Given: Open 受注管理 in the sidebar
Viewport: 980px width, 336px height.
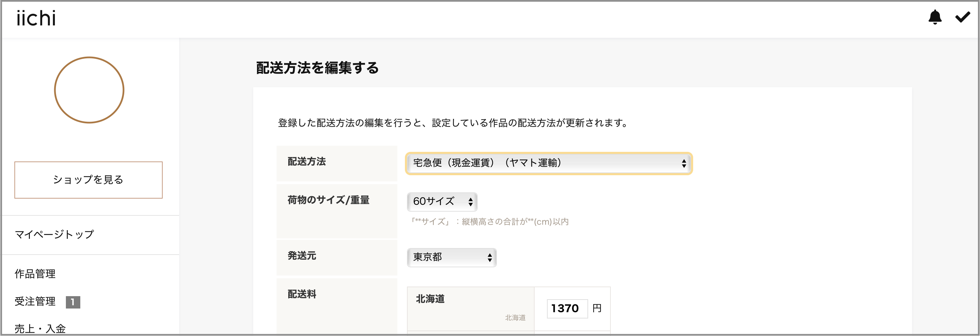Looking at the screenshot, I should [35, 302].
